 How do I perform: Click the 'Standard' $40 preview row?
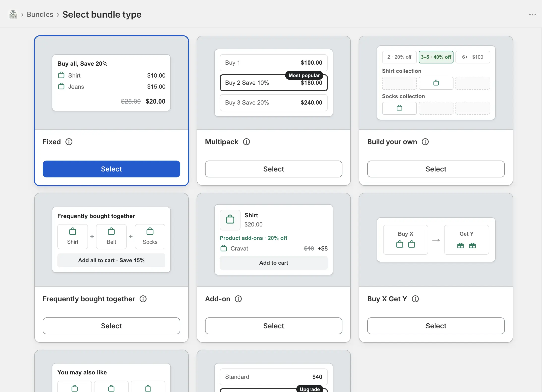tap(274, 377)
